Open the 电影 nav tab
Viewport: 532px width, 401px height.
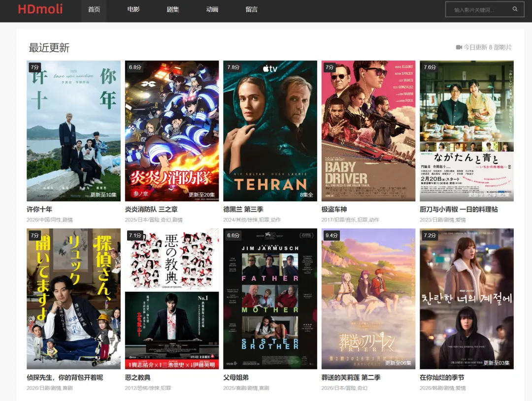tap(133, 9)
